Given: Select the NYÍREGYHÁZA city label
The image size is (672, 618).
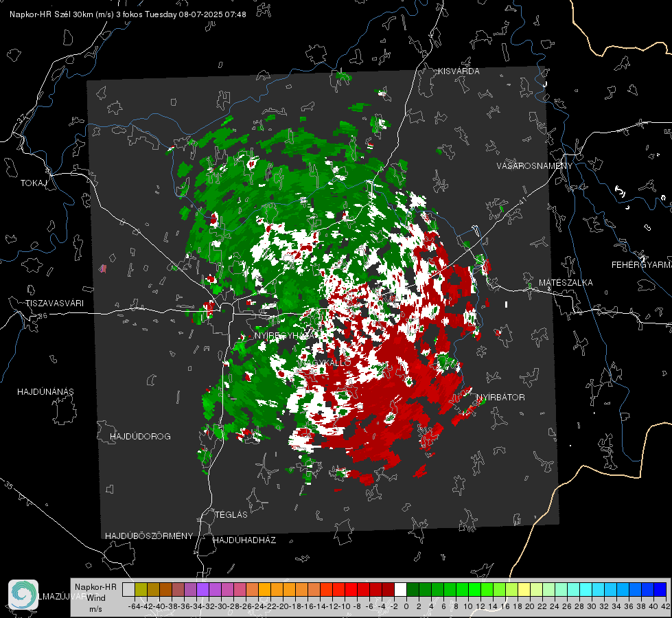Looking at the screenshot, I should (x=286, y=336).
